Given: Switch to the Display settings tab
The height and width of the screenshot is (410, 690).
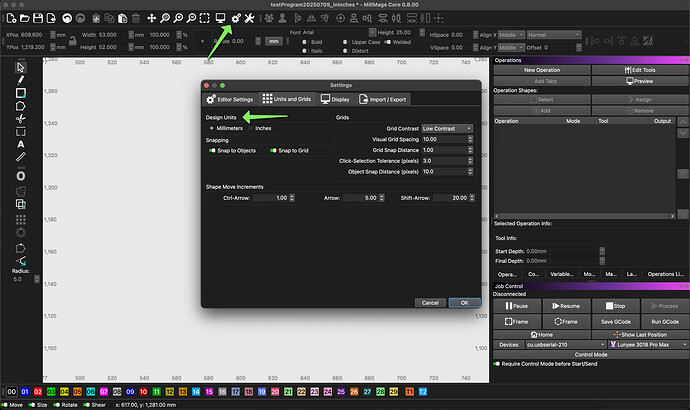Looking at the screenshot, I should tap(335, 99).
